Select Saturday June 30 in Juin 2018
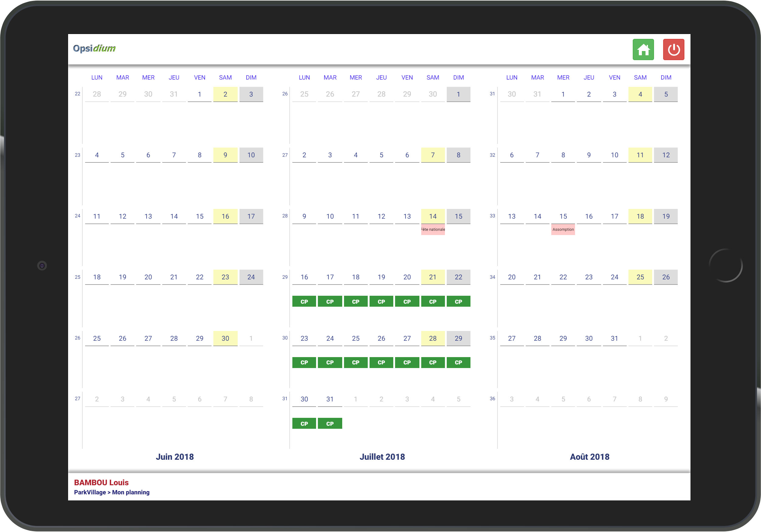Viewport: 761px width, 532px height. (226, 338)
